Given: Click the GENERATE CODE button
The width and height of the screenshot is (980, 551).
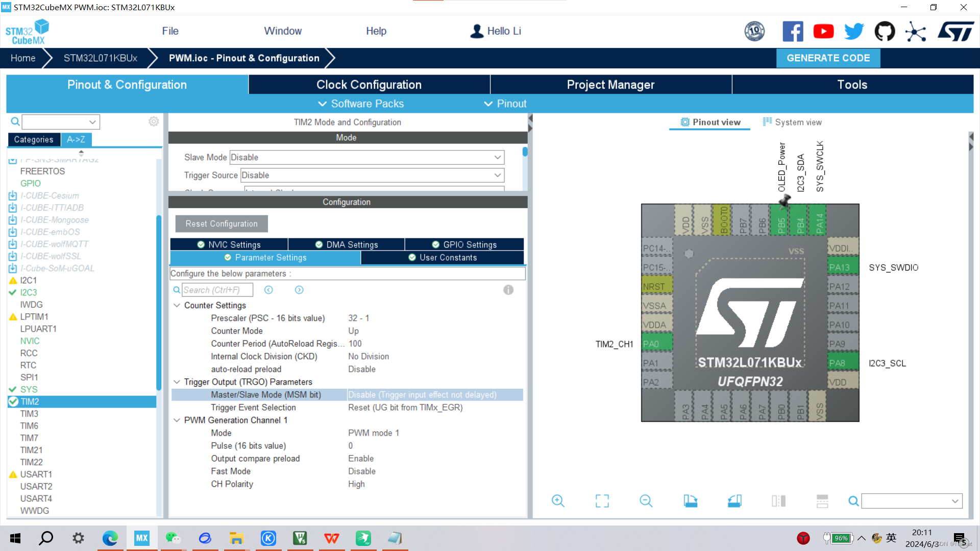Looking at the screenshot, I should (828, 58).
